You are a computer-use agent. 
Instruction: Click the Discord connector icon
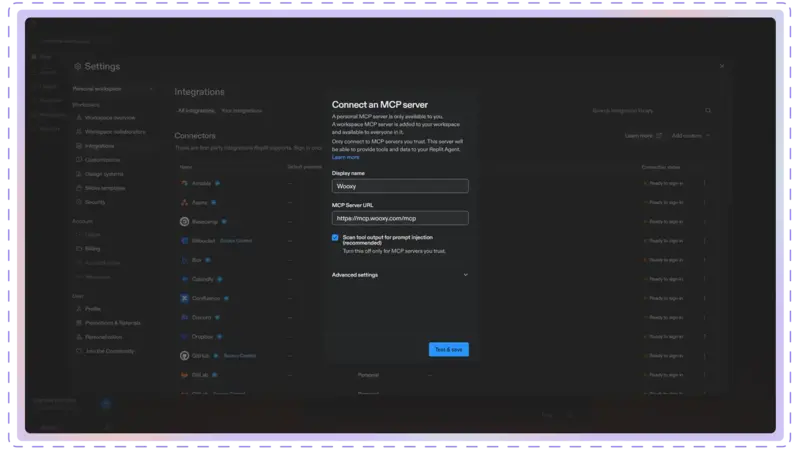[x=184, y=317]
